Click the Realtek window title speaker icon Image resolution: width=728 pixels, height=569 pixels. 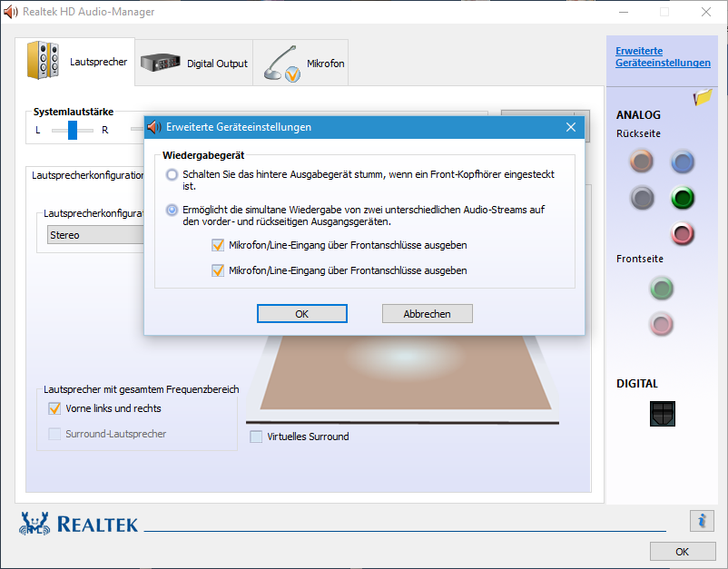pos(10,12)
